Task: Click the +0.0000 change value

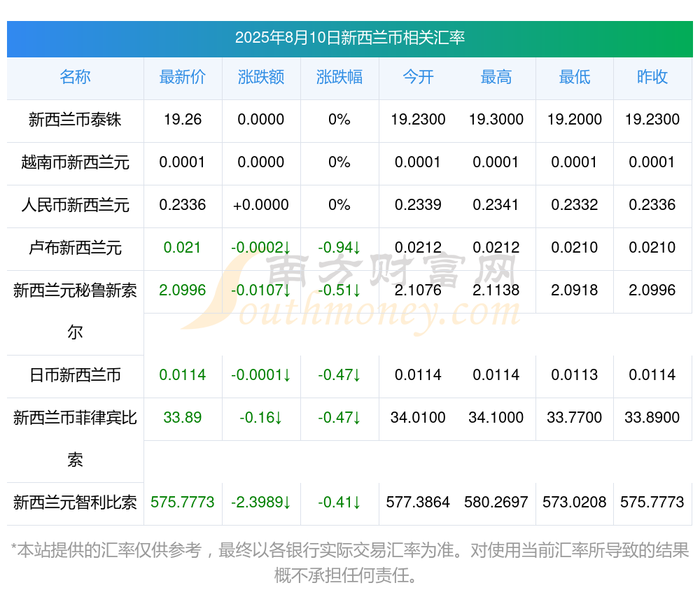Action: point(261,205)
